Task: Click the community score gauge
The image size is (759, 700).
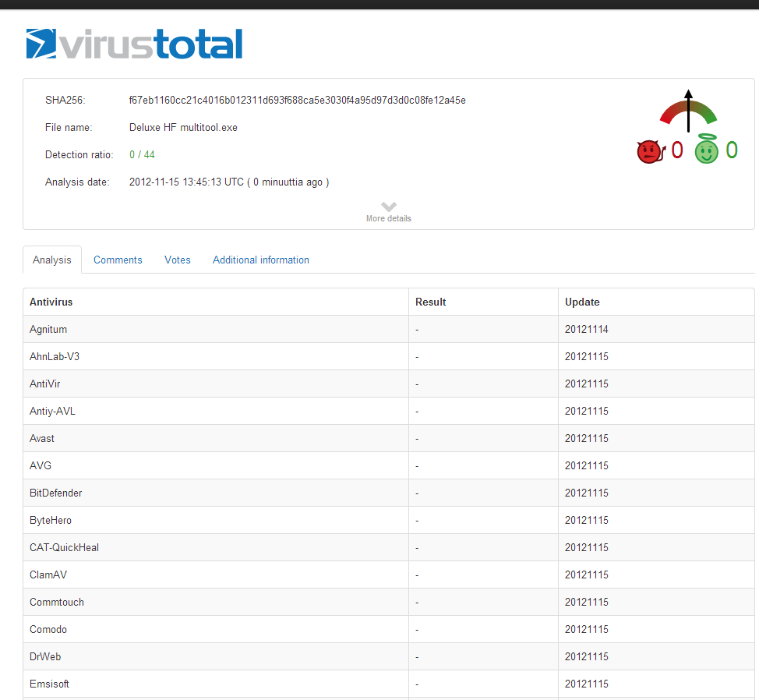Action: (x=688, y=111)
